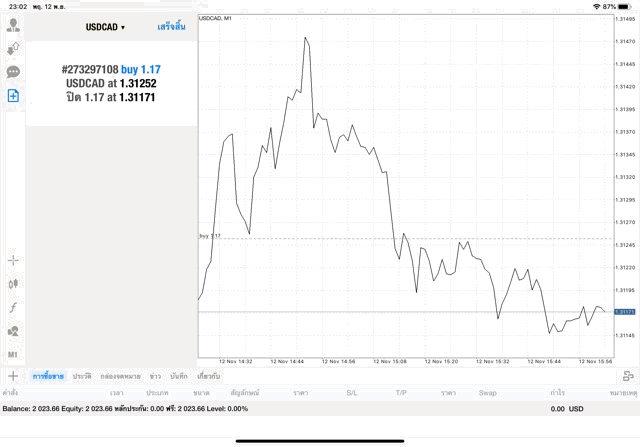The image size is (640, 447).
Task: Open the indicators function icon
Action: pyautogui.click(x=13, y=307)
